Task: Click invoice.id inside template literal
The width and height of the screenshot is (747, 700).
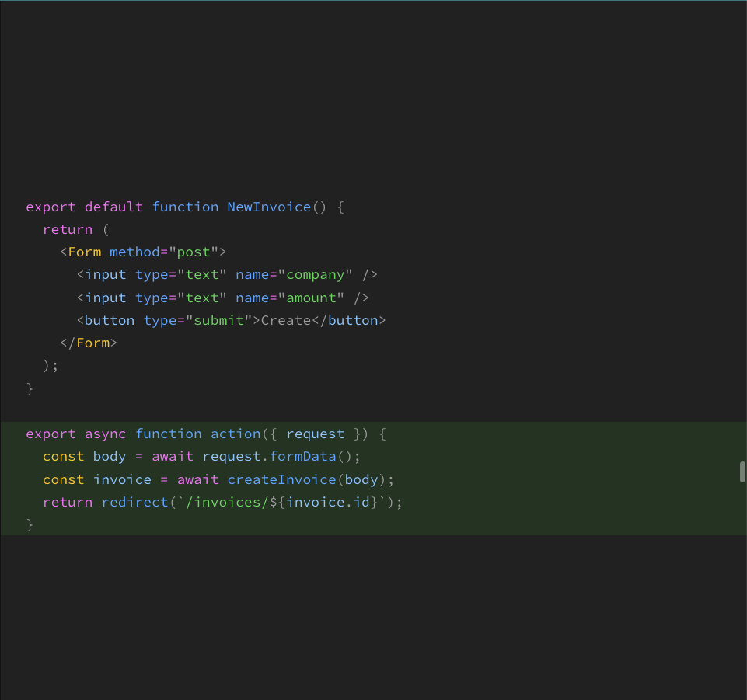Action: click(x=328, y=502)
